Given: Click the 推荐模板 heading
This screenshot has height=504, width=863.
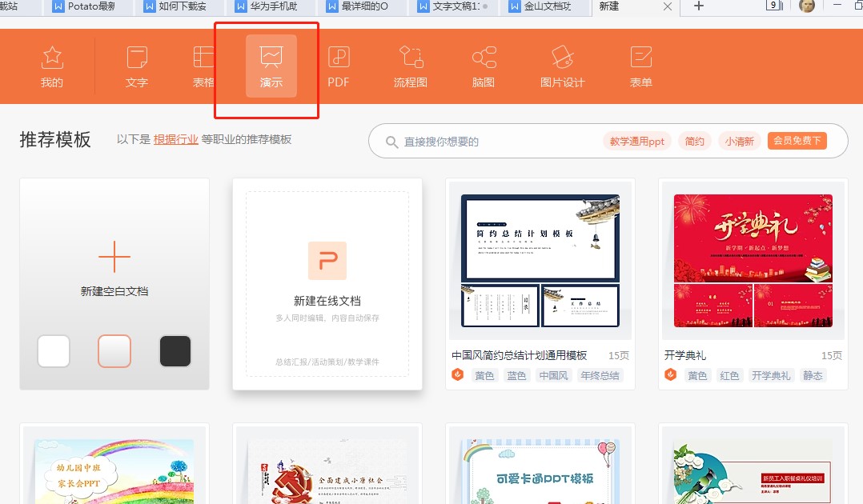Looking at the screenshot, I should (55, 139).
